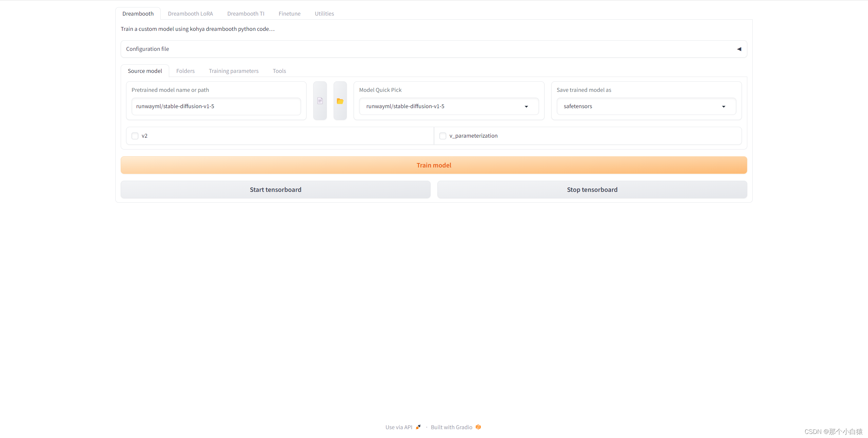Expand the Configuration file section arrow
This screenshot has height=438, width=868.
point(739,49)
